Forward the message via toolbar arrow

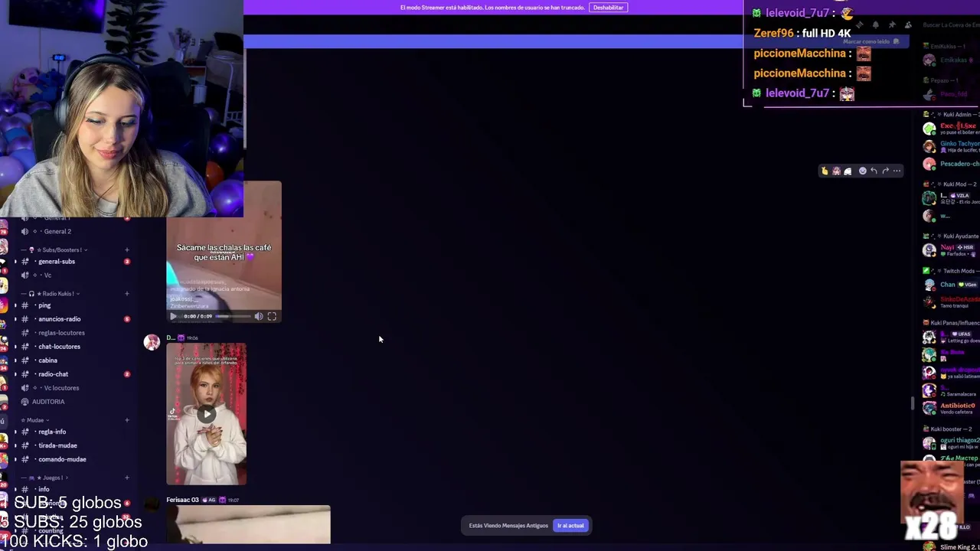point(885,171)
